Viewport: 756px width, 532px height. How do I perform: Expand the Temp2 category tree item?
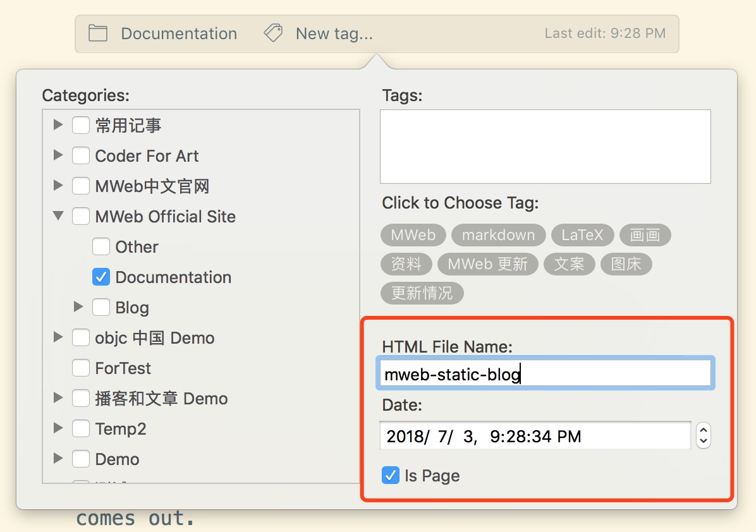click(x=58, y=428)
